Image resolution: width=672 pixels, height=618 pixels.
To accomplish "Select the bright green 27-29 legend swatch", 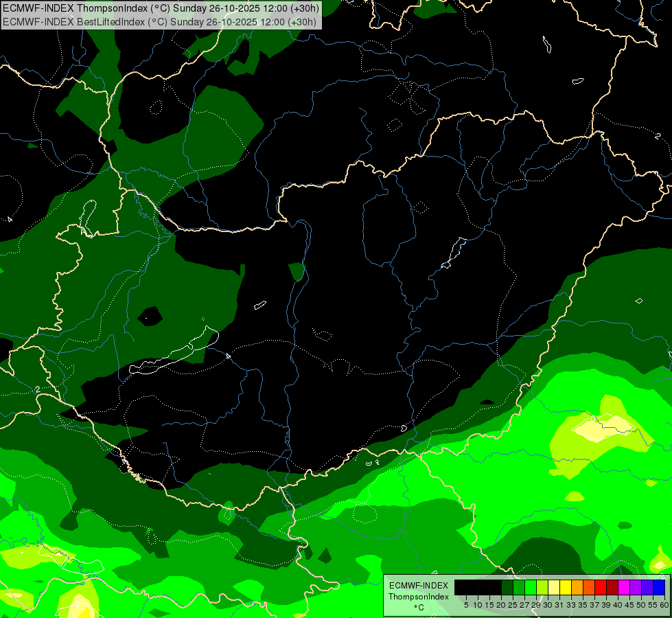I will click(531, 587).
